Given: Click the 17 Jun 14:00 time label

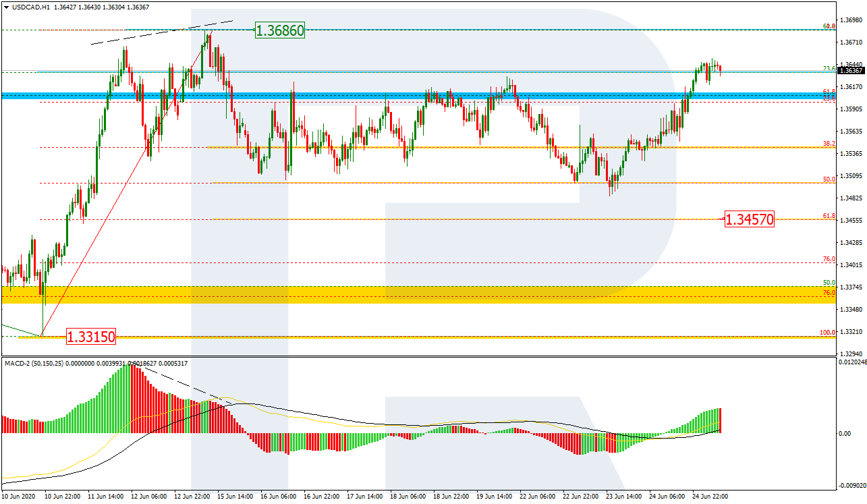Looking at the screenshot, I should pyautogui.click(x=364, y=496).
